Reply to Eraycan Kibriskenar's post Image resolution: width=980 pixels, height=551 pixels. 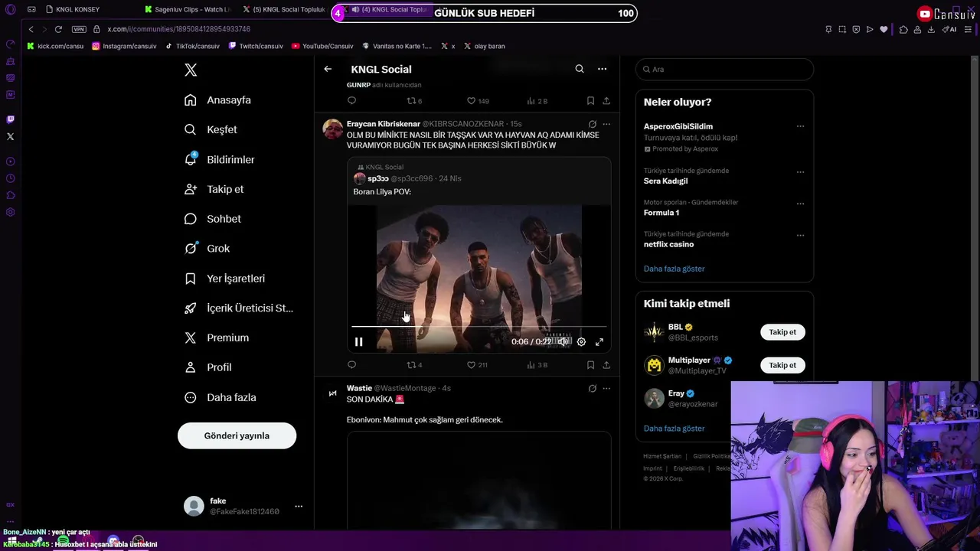pos(351,365)
